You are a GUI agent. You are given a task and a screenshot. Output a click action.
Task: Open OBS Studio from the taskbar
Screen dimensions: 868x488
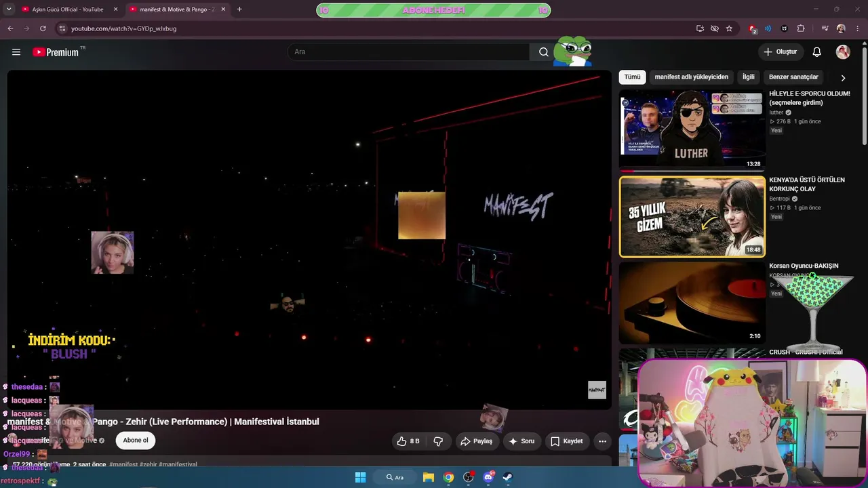[x=468, y=477]
